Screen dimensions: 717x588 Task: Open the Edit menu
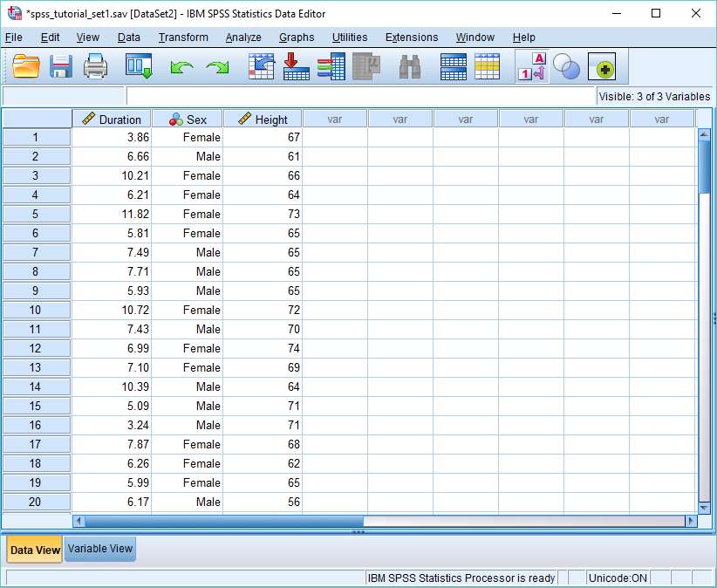[x=50, y=38]
